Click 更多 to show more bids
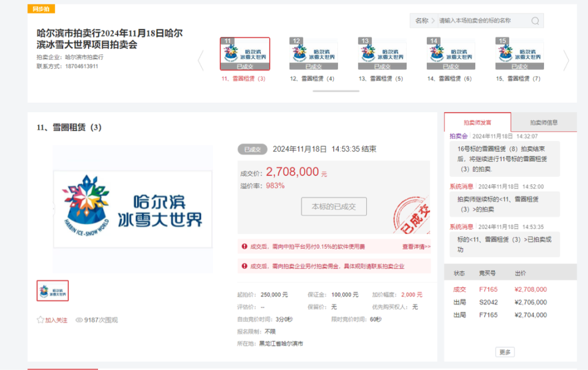Screen dimensions: 588x370 pyautogui.click(x=505, y=352)
